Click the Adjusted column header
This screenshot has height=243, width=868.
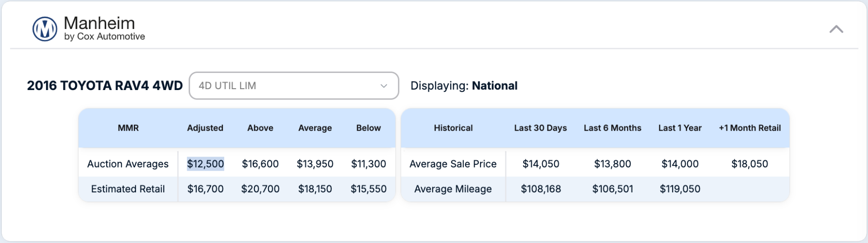pyautogui.click(x=205, y=128)
